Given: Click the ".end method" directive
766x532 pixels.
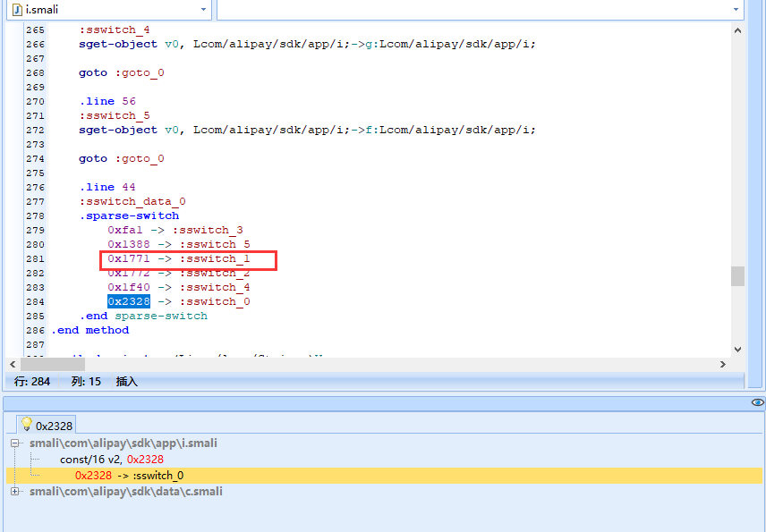Looking at the screenshot, I should (x=90, y=330).
